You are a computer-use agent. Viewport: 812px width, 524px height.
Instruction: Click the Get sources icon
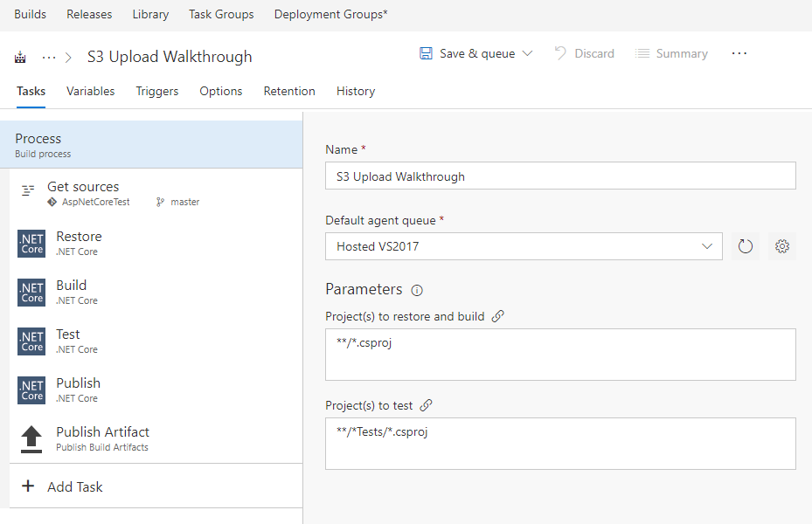[28, 190]
